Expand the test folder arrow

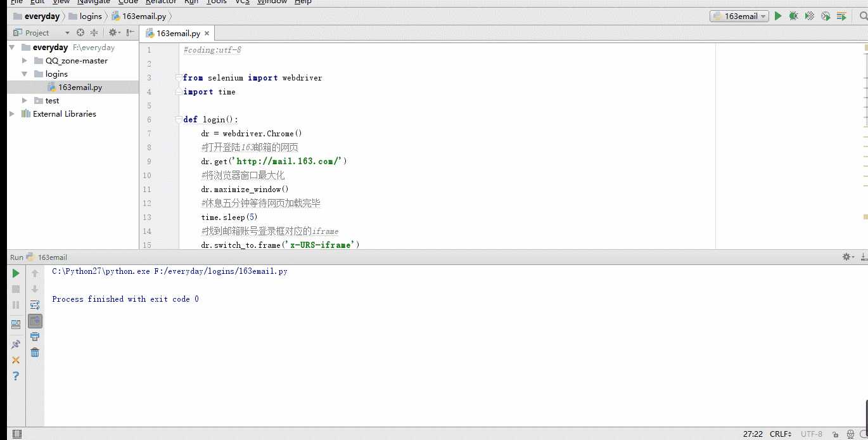[x=25, y=101]
